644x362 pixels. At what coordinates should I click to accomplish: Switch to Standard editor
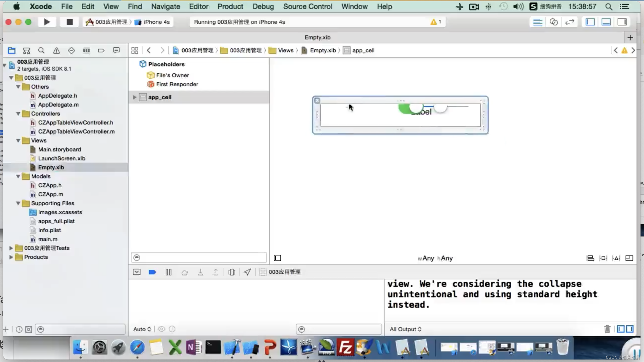[537, 22]
